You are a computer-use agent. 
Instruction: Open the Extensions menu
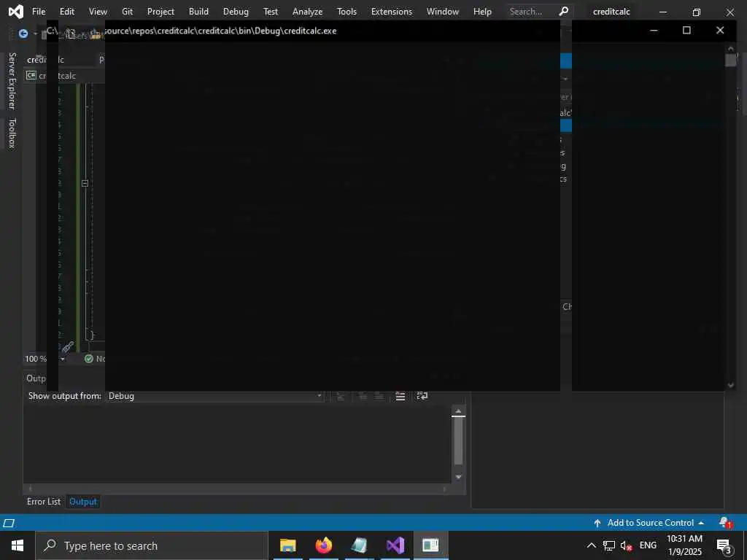point(392,12)
